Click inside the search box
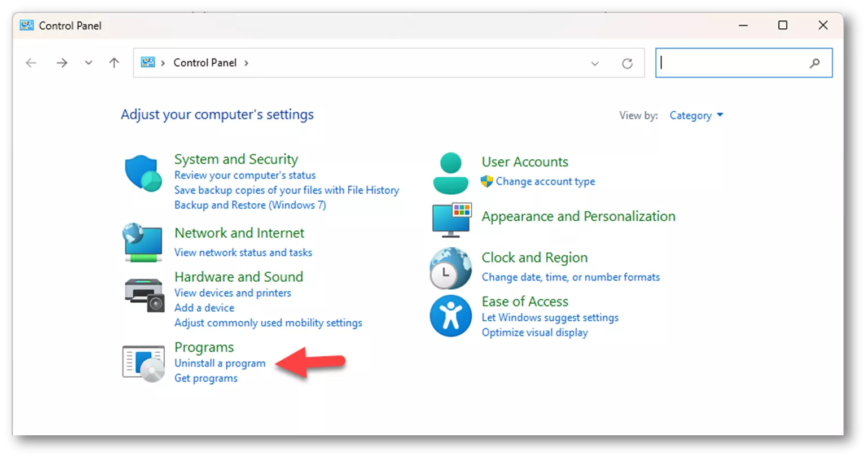 [x=734, y=63]
